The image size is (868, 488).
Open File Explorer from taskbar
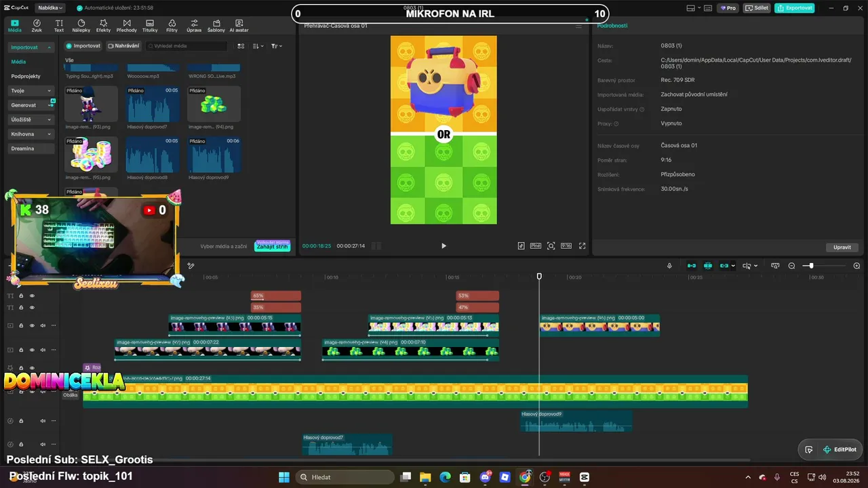(x=425, y=477)
